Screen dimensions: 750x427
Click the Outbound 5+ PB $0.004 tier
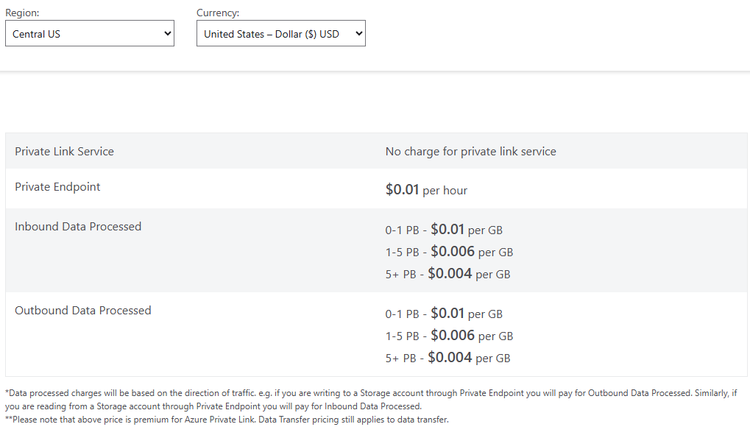click(x=448, y=358)
